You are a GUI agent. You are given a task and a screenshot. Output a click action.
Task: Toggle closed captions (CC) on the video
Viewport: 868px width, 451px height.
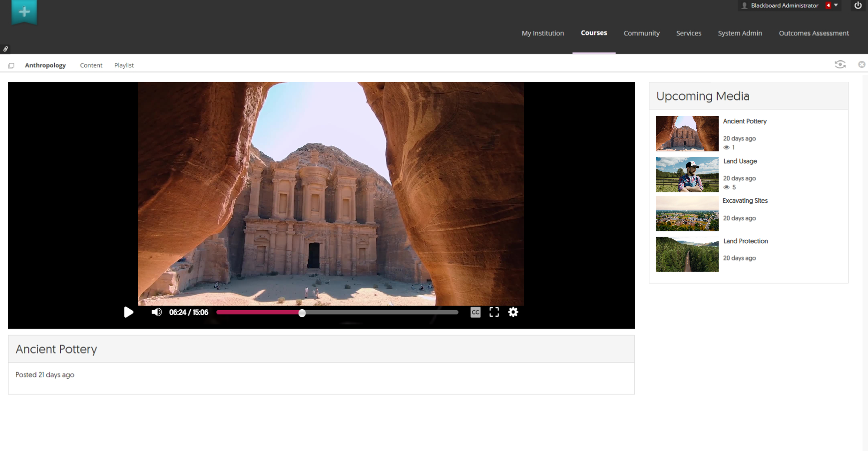tap(475, 312)
